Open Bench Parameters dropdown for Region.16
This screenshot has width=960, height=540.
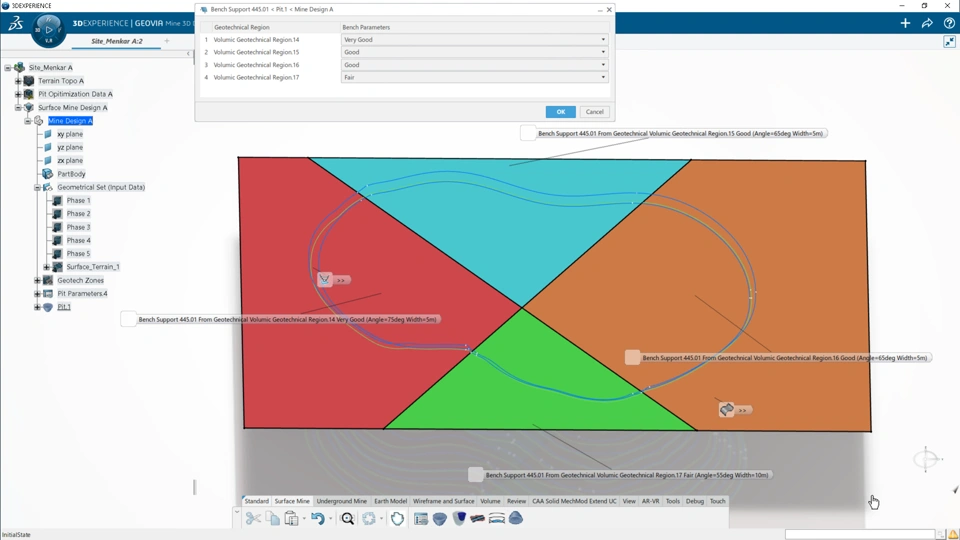click(602, 65)
